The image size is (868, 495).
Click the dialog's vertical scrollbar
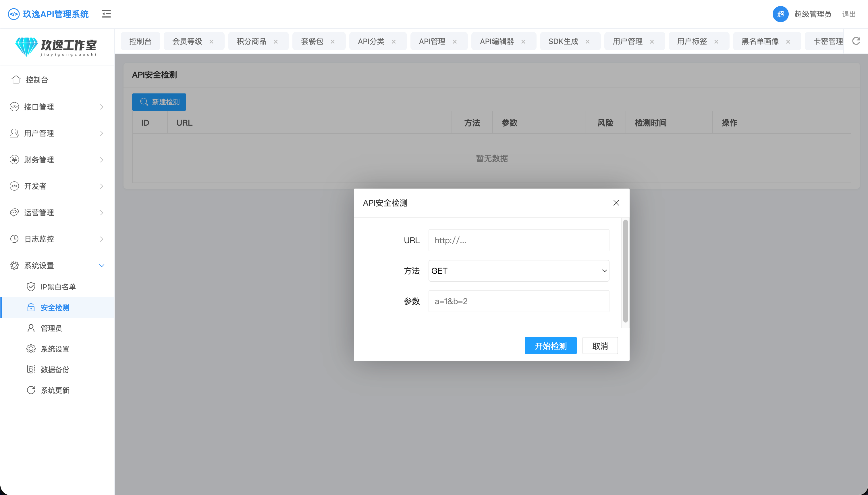[625, 271]
